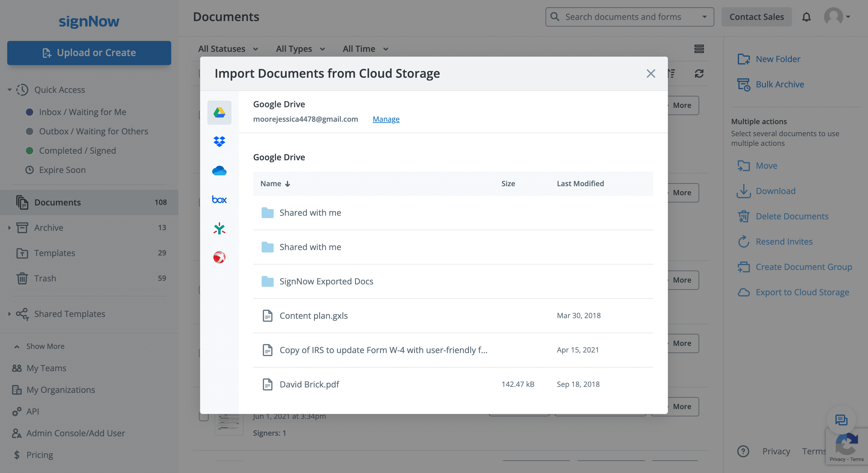Screen dimensions: 868x473
Task: Select the Dropbox cloud storage icon
Action: coord(219,141)
